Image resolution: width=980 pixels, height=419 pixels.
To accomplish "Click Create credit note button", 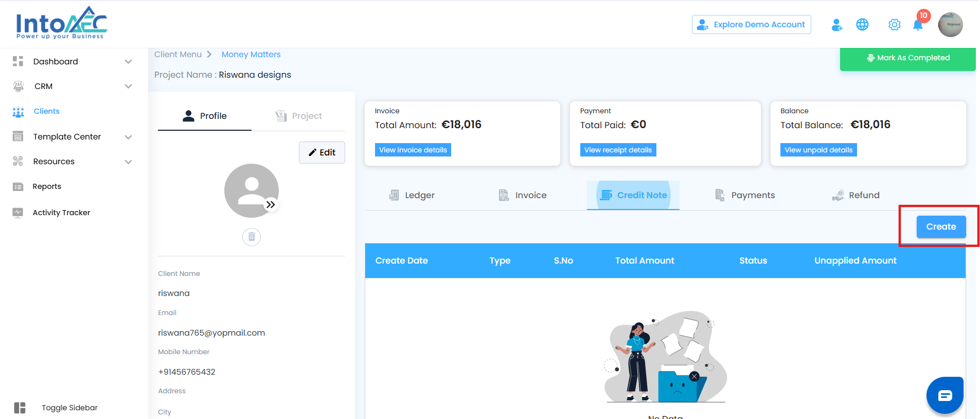I will tap(941, 226).
